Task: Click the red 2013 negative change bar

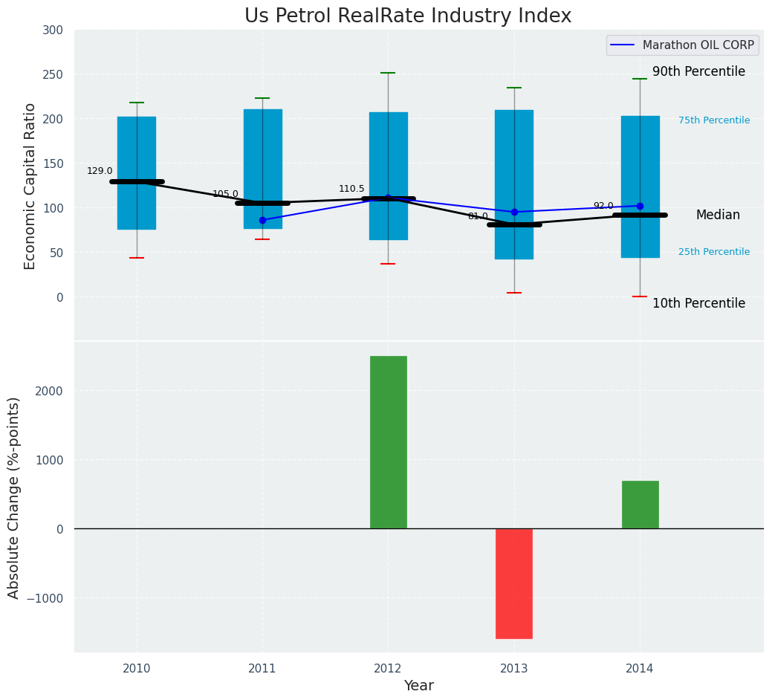Action: 514,583
